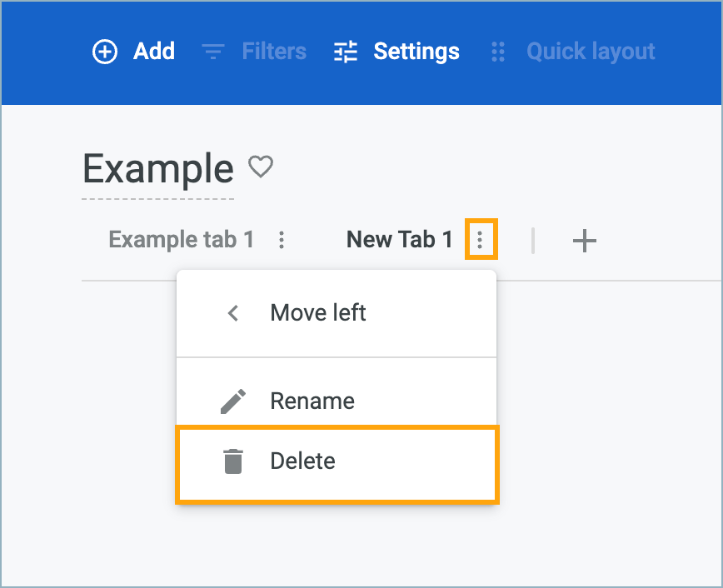Click the circled plus Add icon

pos(104,52)
